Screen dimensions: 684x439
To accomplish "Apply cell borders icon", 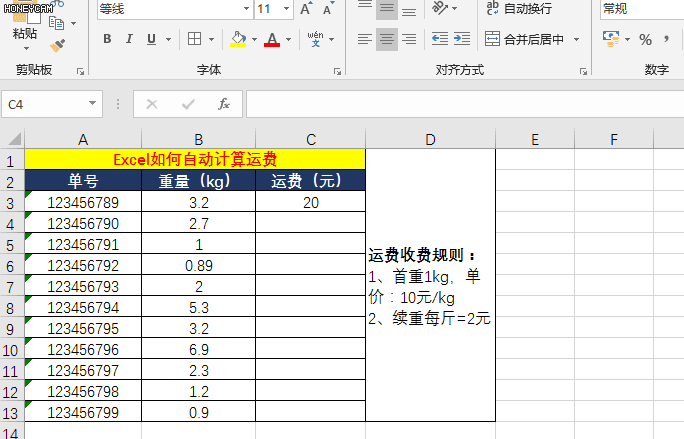I will click(195, 39).
